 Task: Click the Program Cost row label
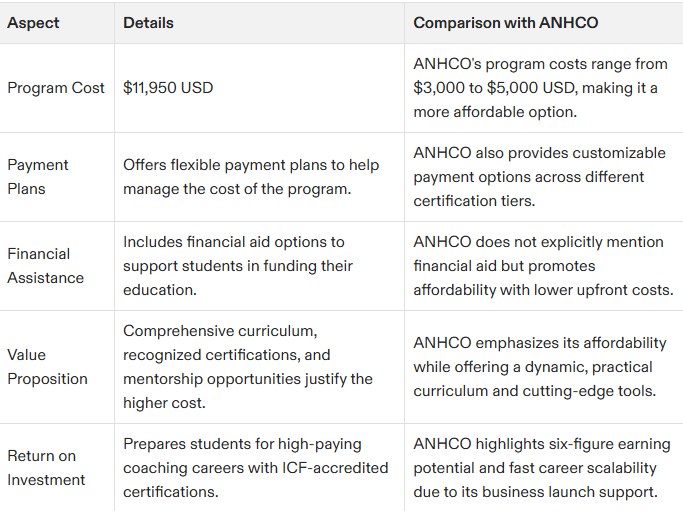(x=56, y=88)
